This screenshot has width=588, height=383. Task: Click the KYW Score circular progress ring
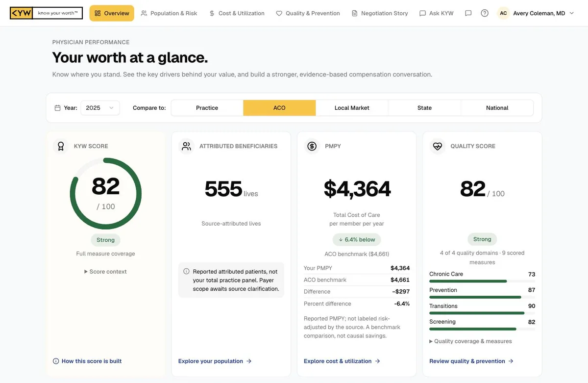click(106, 194)
